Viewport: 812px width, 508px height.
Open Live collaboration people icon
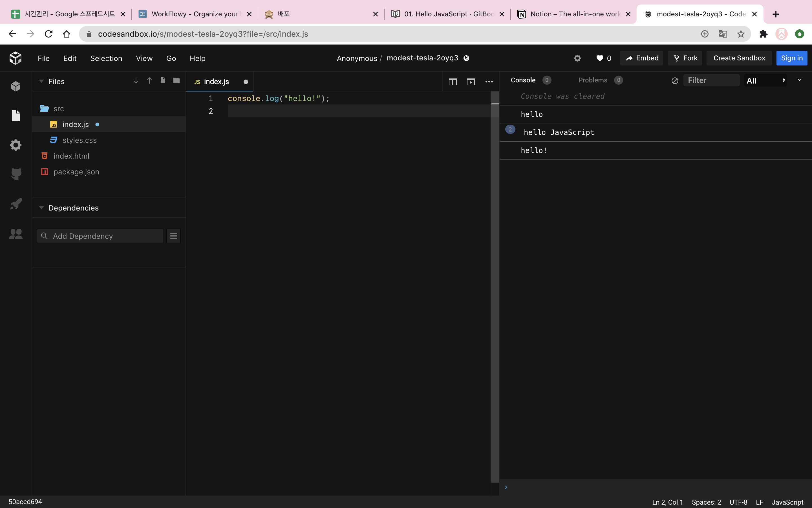click(16, 234)
